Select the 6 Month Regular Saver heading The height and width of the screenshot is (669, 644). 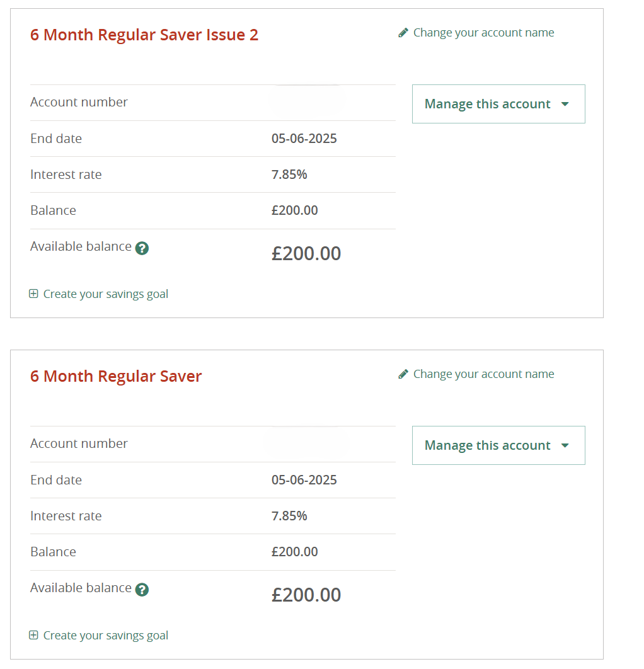pos(116,376)
